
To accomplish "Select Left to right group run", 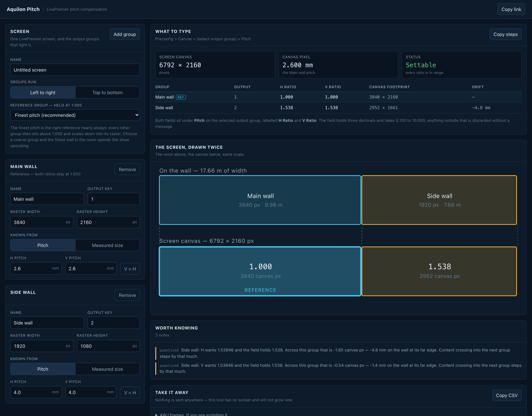I will [43, 92].
